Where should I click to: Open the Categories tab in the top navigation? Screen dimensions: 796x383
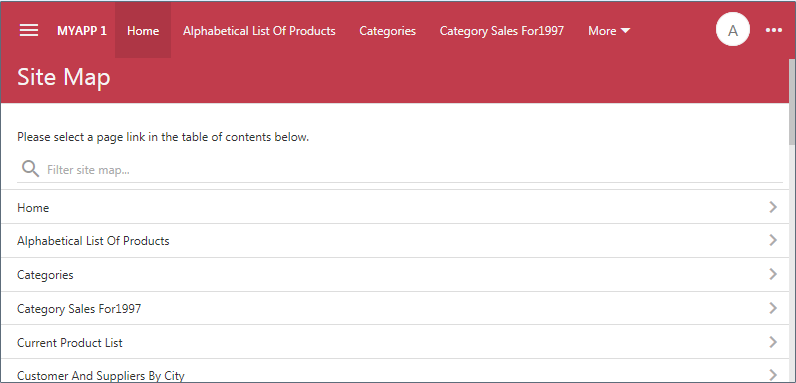387,31
